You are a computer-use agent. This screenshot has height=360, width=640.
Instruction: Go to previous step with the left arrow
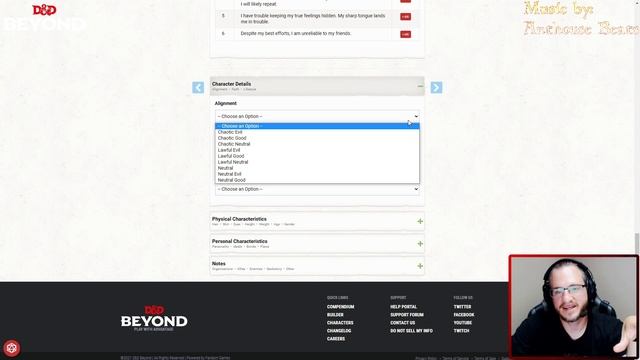click(x=198, y=87)
